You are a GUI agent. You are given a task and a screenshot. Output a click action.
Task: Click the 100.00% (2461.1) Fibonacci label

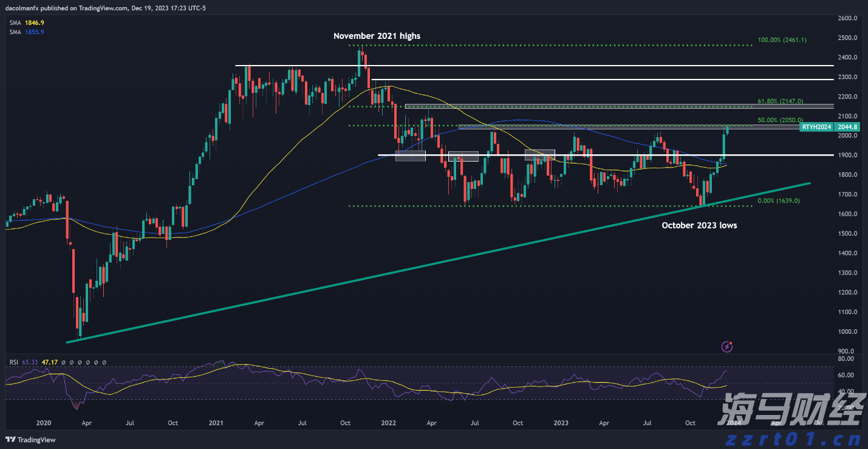[x=782, y=40]
